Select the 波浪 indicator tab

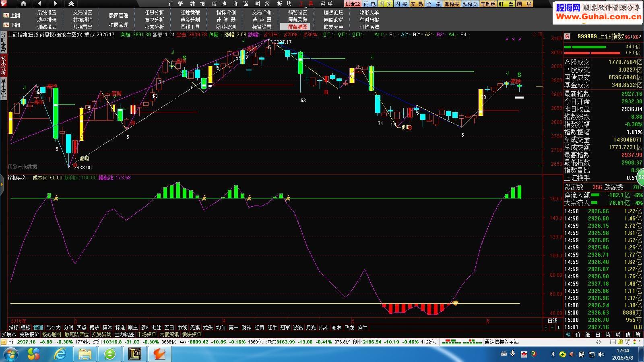[x=298, y=327]
